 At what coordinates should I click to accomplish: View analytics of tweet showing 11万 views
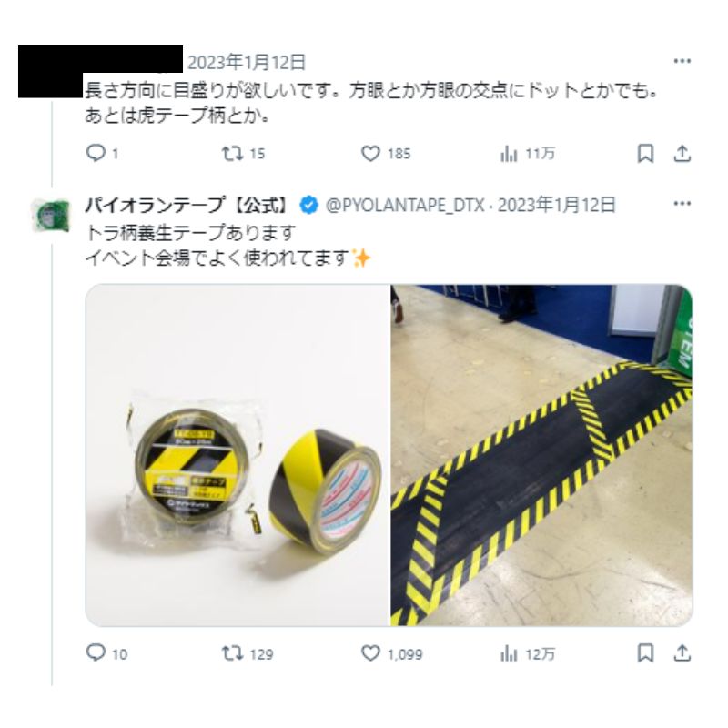(x=528, y=153)
